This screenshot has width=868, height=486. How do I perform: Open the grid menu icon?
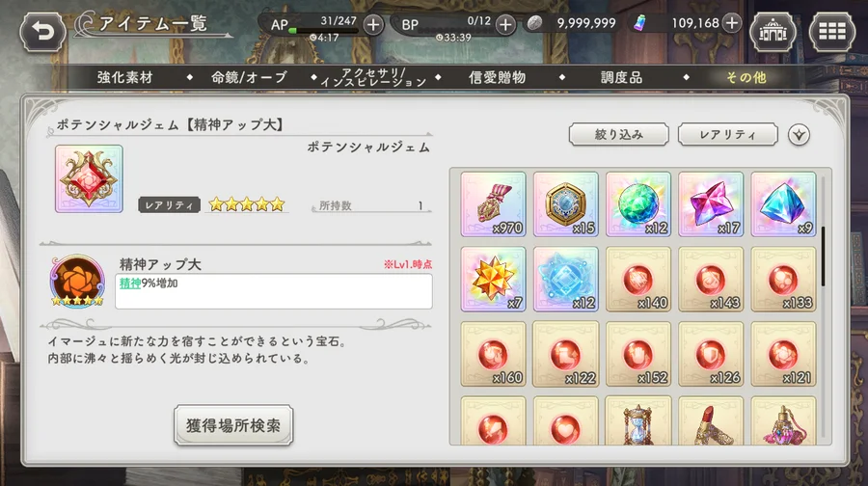(x=832, y=32)
